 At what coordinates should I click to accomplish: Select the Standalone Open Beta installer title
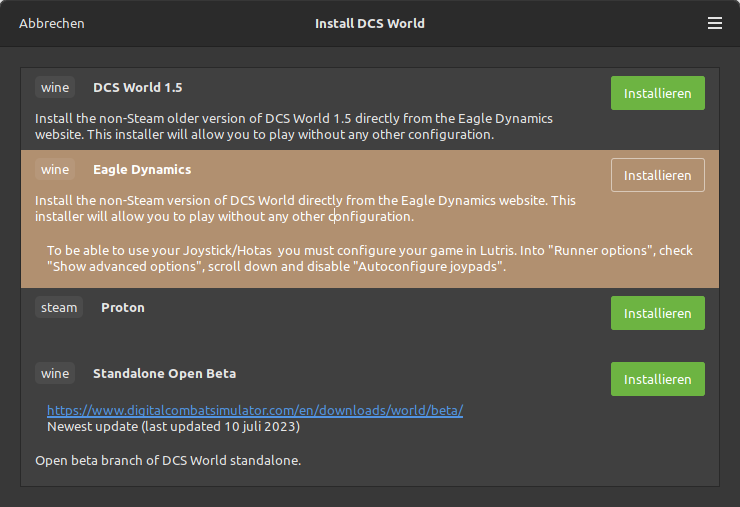tap(164, 373)
